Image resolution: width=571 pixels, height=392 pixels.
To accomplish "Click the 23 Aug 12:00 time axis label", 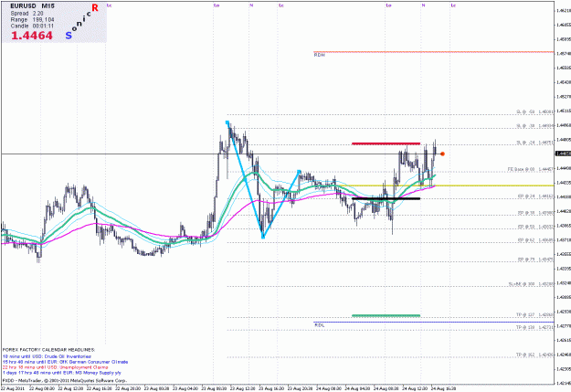I will 243,388.
